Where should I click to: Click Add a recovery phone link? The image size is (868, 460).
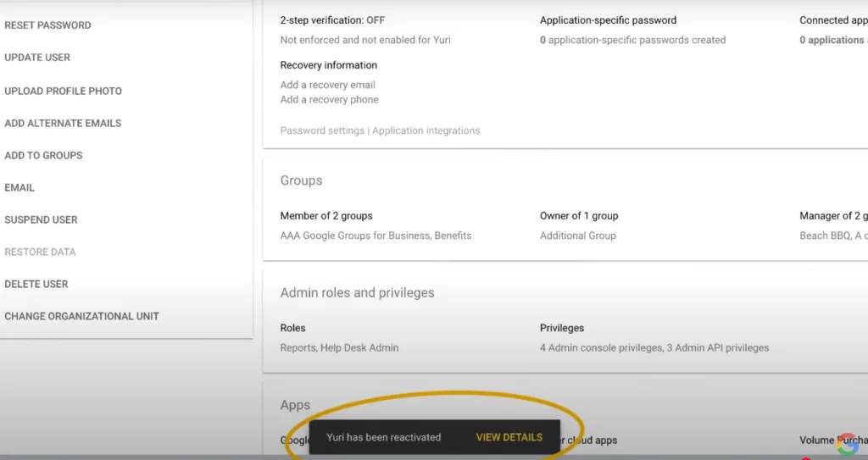pos(329,99)
